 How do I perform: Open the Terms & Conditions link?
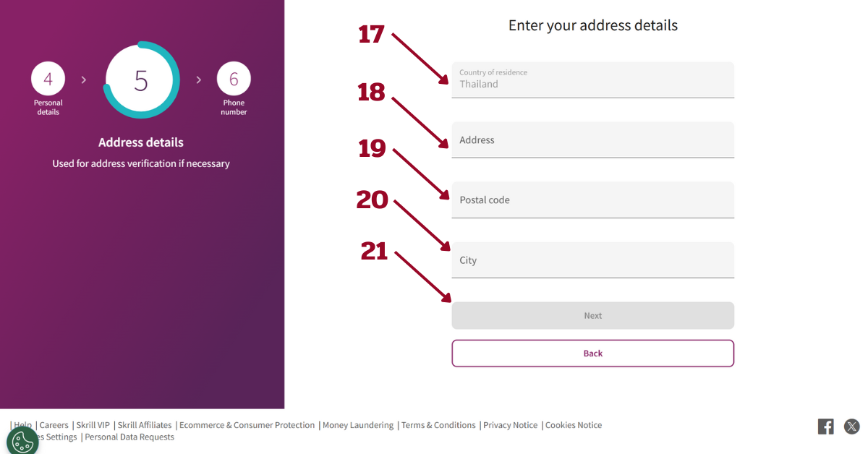pos(438,425)
